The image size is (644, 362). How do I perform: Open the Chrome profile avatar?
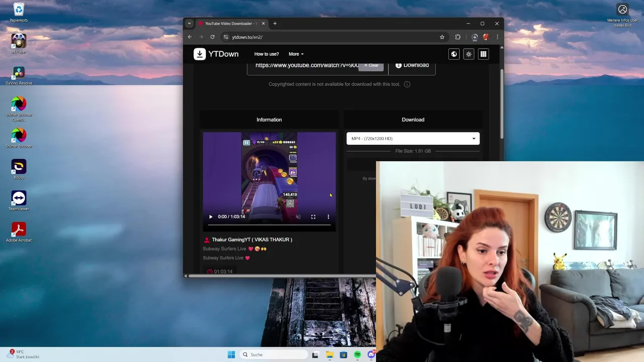[x=486, y=37]
